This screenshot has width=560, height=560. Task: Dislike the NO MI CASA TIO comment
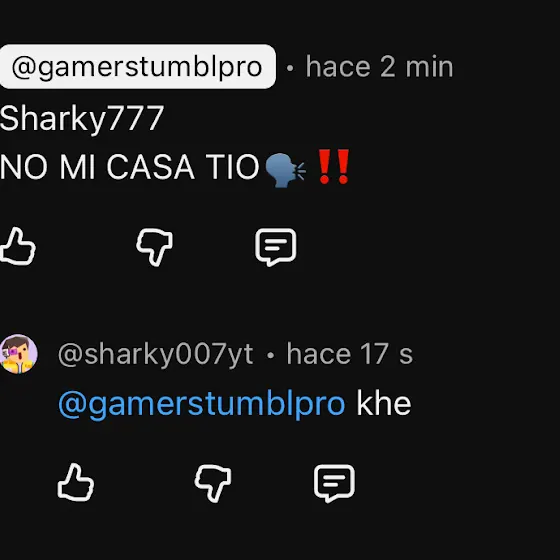154,247
